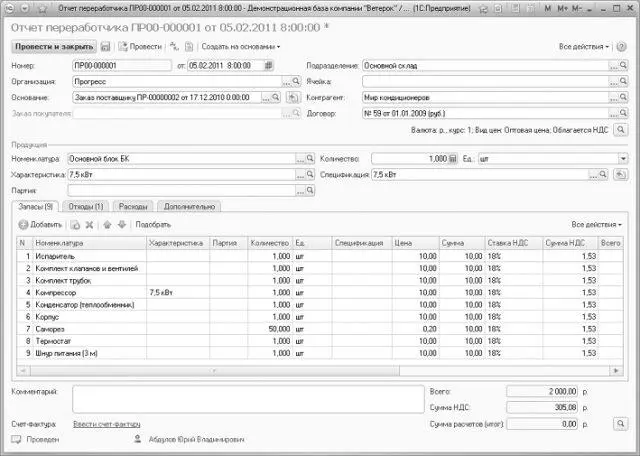Click magnifier icon in Основание field

276,97
